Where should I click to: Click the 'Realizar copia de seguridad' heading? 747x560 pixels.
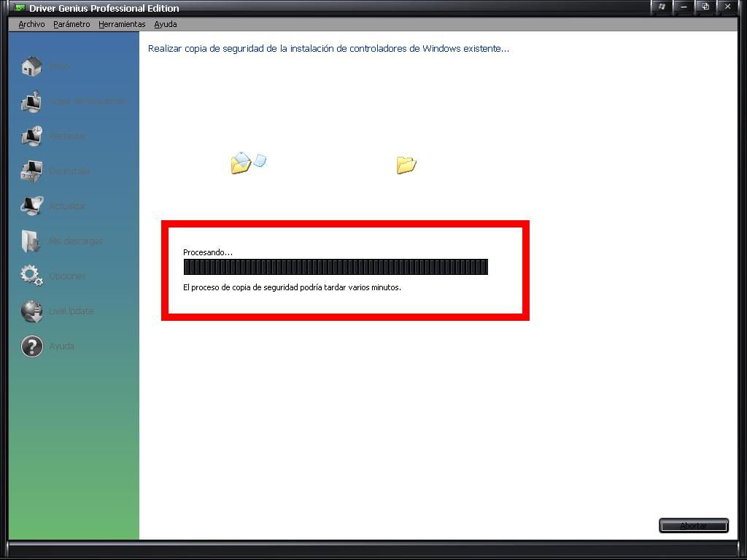328,49
